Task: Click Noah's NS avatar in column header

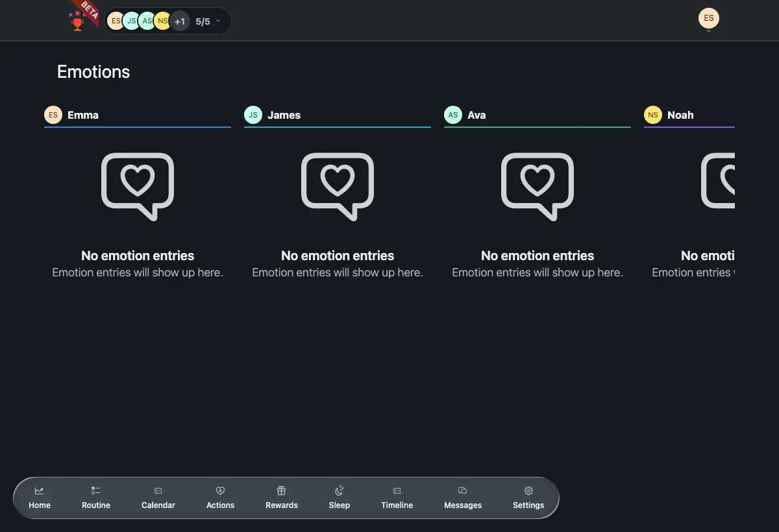Action: pos(653,115)
